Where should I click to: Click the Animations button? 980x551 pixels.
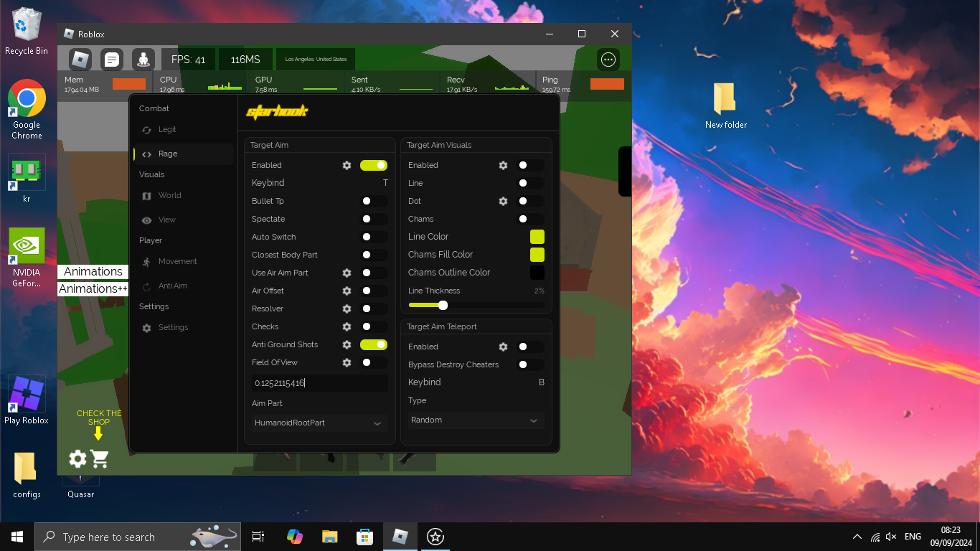93,272
